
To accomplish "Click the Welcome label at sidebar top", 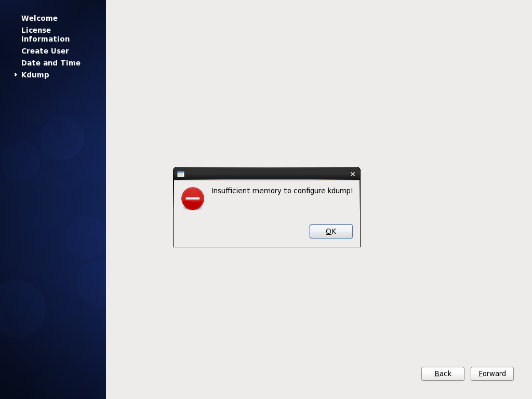I will click(x=39, y=18).
